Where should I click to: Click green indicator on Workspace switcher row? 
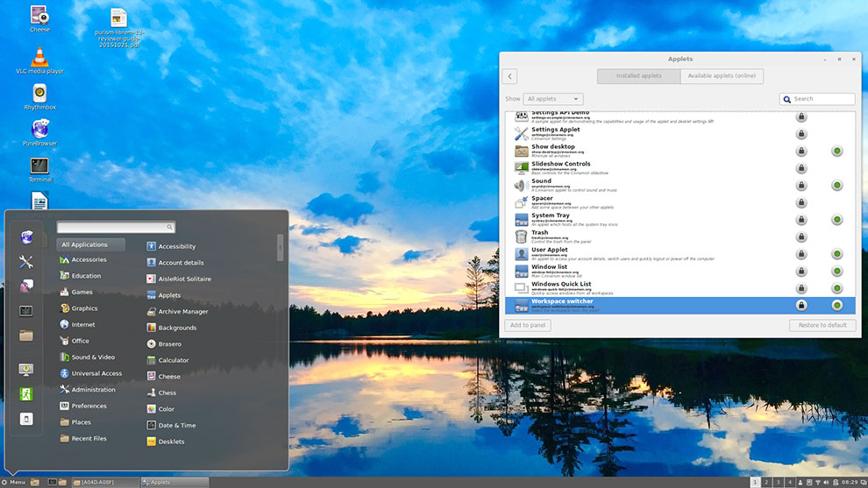tap(837, 306)
